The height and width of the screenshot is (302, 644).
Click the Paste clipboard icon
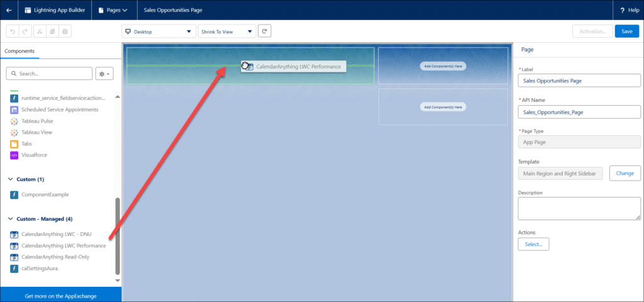click(x=65, y=31)
